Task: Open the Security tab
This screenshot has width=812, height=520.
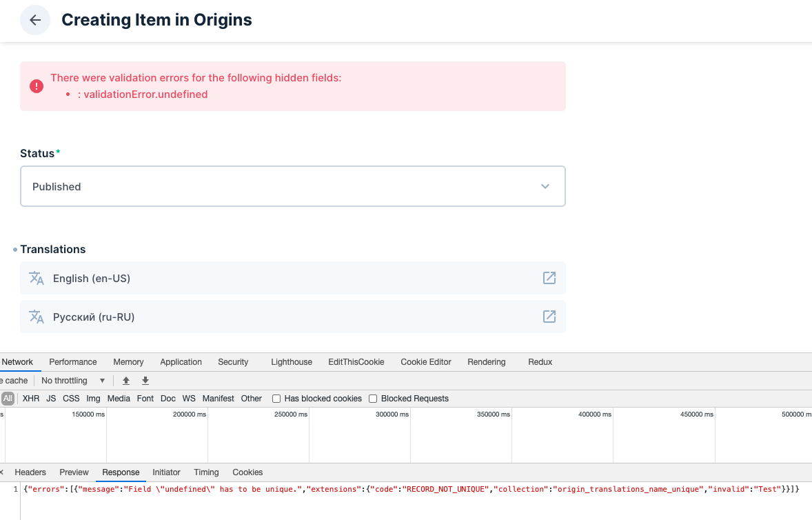Action: click(233, 362)
